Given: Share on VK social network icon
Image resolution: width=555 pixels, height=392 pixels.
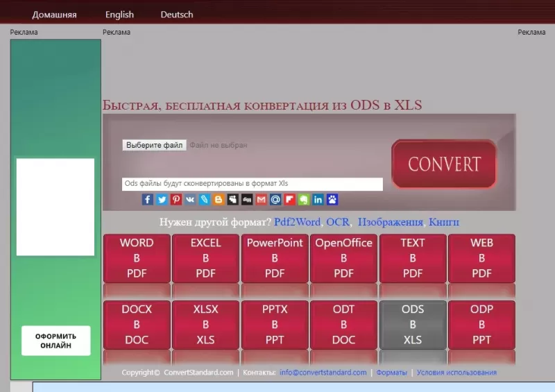Looking at the screenshot, I should 190,199.
